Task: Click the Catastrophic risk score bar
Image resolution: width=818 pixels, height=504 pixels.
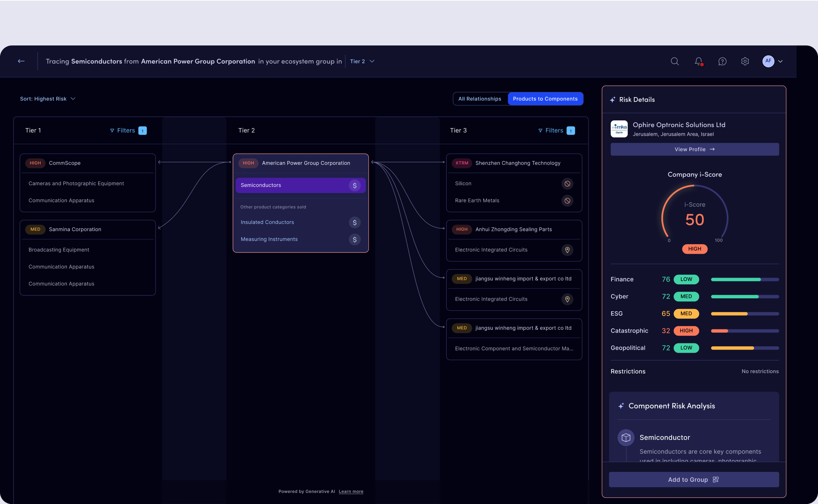Action: click(x=744, y=331)
